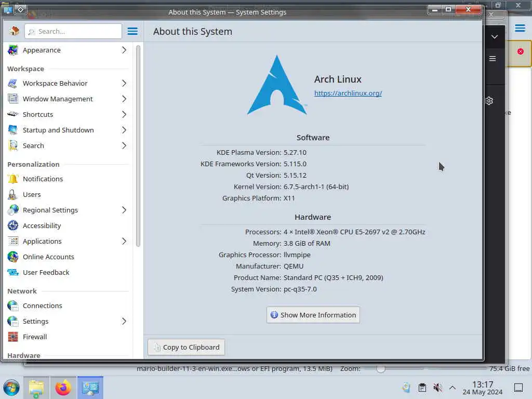Viewport: 532px width, 399px height.
Task: Click Copy to Clipboard button
Action: pyautogui.click(x=187, y=347)
